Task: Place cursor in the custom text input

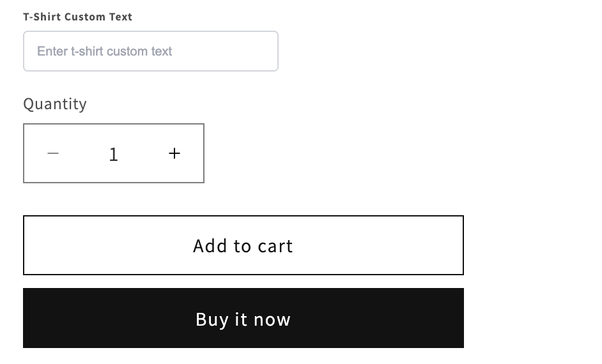Action: pos(151,51)
